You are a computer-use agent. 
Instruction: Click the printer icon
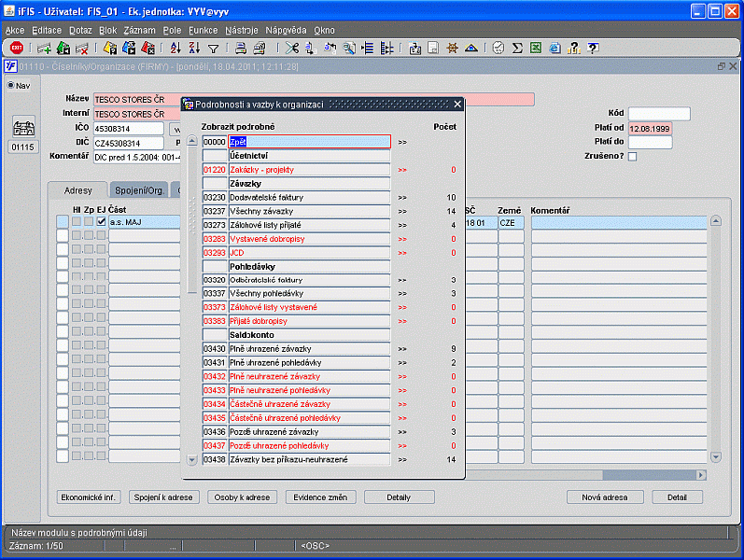[x=241, y=48]
